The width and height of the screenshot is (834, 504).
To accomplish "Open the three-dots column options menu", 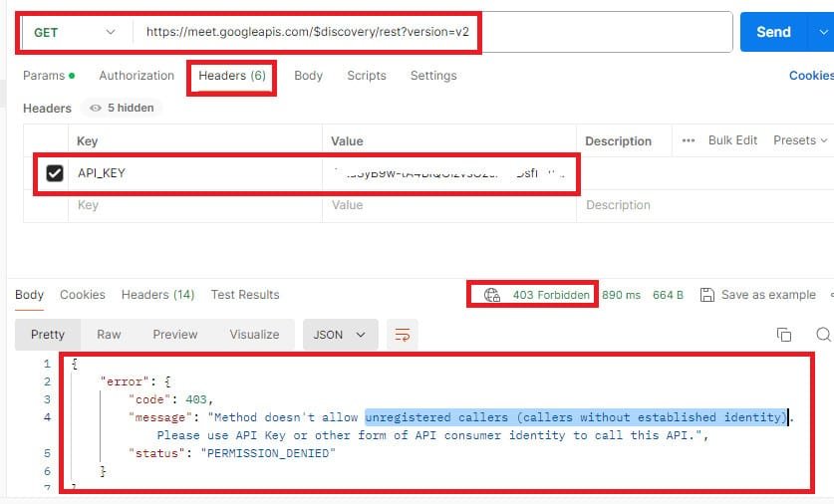I will coord(689,140).
